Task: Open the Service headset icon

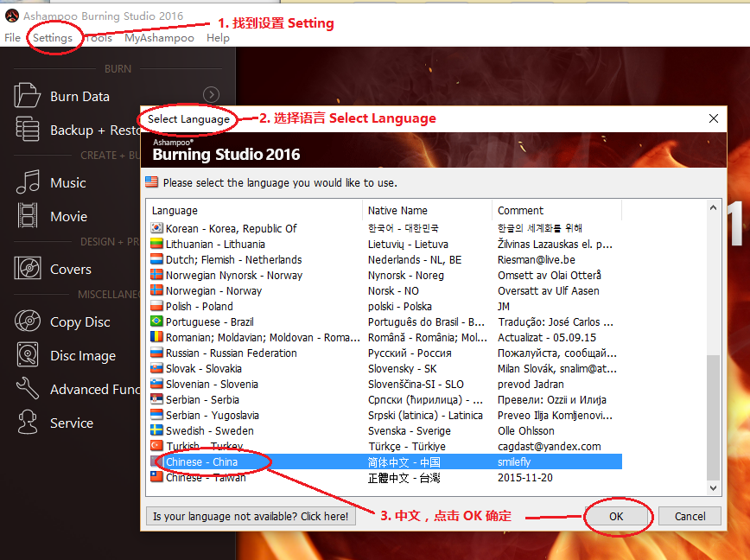Action: click(x=28, y=423)
